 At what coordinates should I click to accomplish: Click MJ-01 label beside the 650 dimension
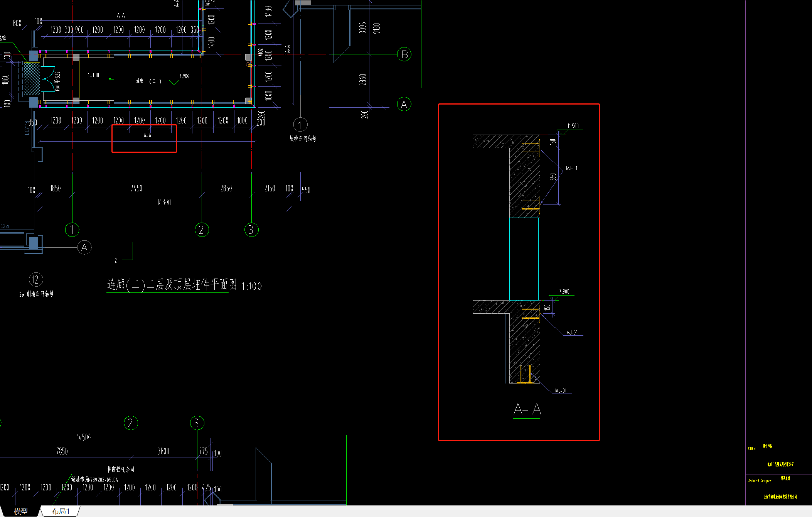(572, 168)
